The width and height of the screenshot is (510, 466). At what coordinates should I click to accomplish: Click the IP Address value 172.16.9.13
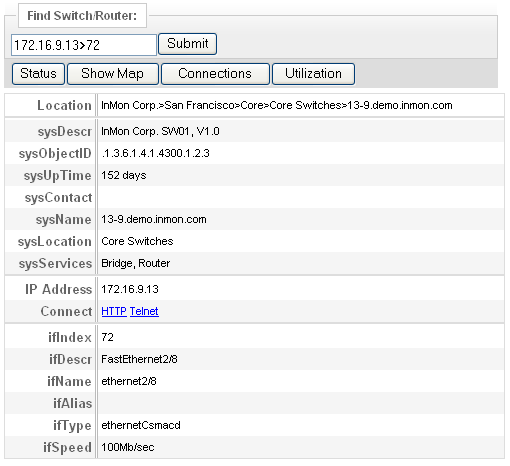(130, 289)
